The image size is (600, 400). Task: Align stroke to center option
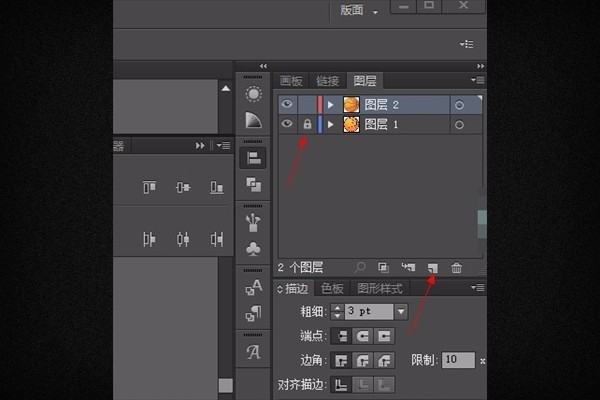(341, 385)
